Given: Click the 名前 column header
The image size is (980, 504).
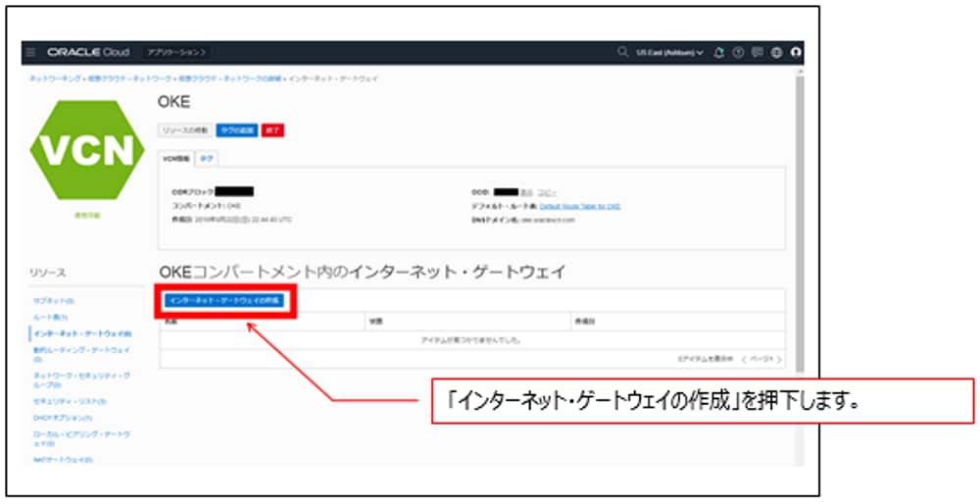Looking at the screenshot, I should point(171,322).
